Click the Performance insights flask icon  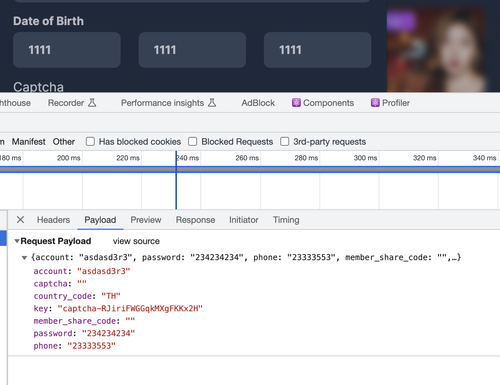pyautogui.click(x=212, y=103)
